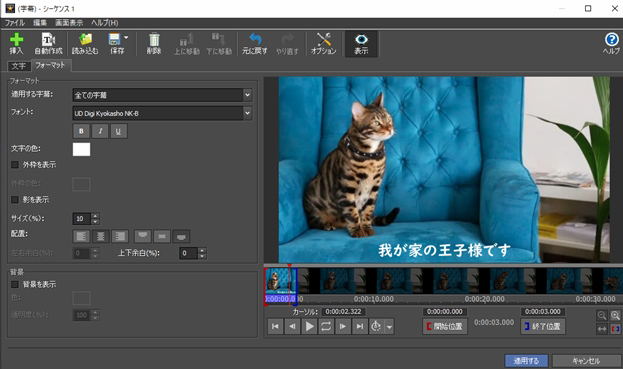Toggle loop playback
Viewport: 623px width, 369px height.
(326, 326)
